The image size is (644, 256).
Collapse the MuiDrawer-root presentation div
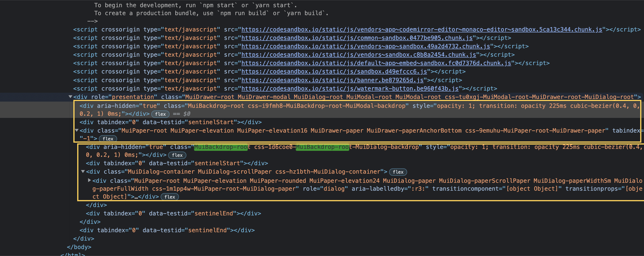[70, 97]
